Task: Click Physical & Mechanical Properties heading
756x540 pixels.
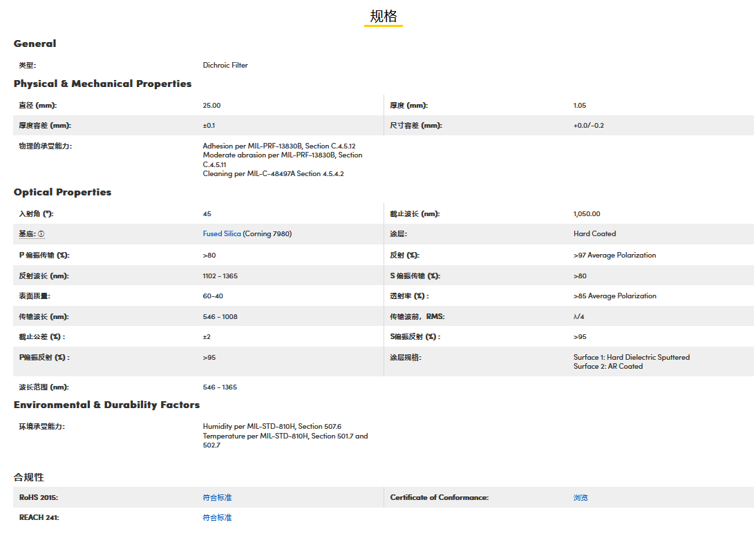Action: [102, 84]
